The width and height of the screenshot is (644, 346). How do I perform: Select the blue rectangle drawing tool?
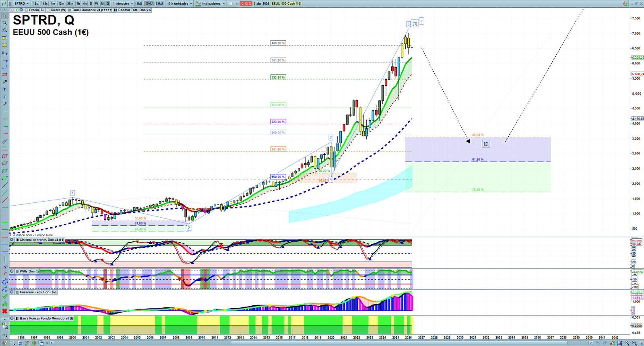click(x=4, y=67)
